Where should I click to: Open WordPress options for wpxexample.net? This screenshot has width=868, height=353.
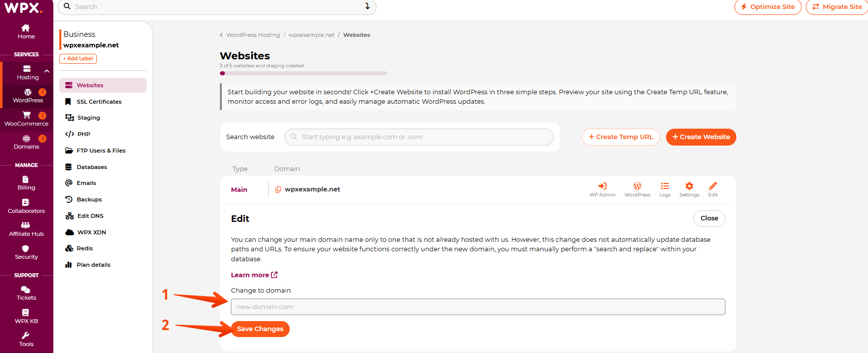click(637, 189)
